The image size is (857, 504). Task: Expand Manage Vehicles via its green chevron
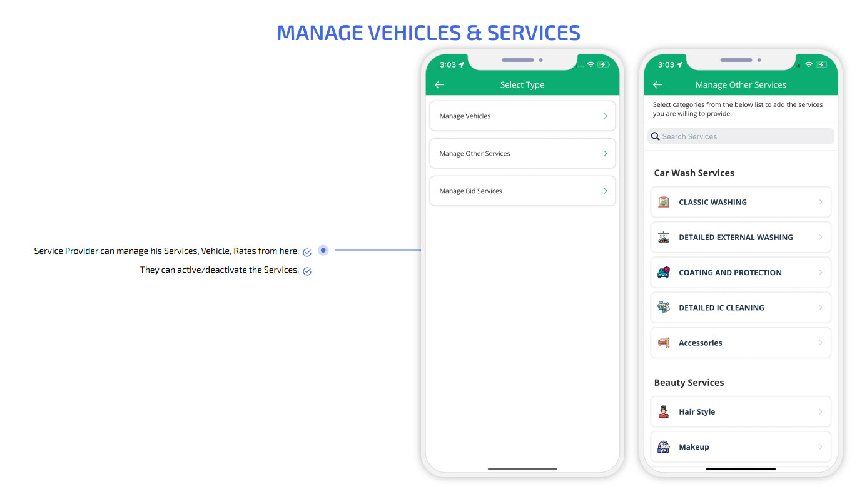(605, 116)
